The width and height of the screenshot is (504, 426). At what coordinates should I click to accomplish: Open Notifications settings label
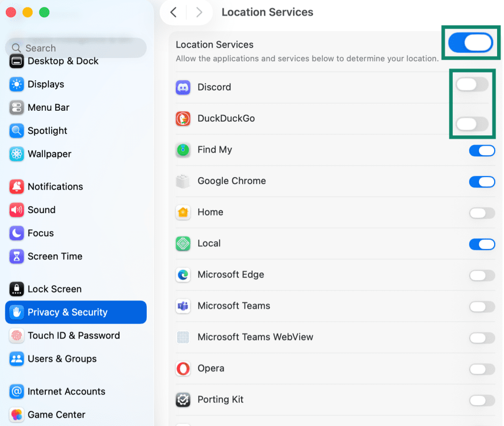tap(55, 186)
